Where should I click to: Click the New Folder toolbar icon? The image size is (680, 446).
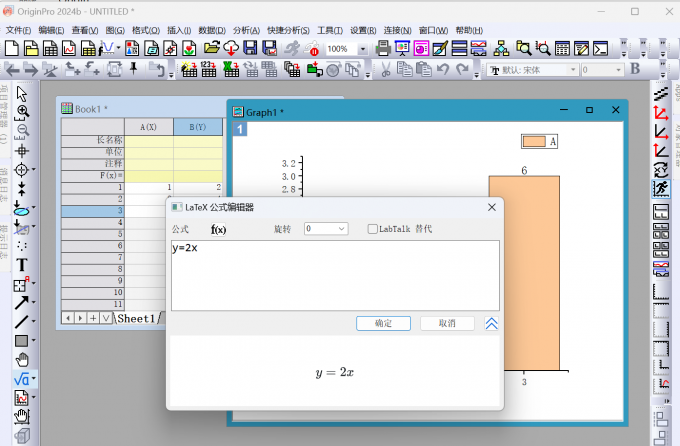point(31,48)
